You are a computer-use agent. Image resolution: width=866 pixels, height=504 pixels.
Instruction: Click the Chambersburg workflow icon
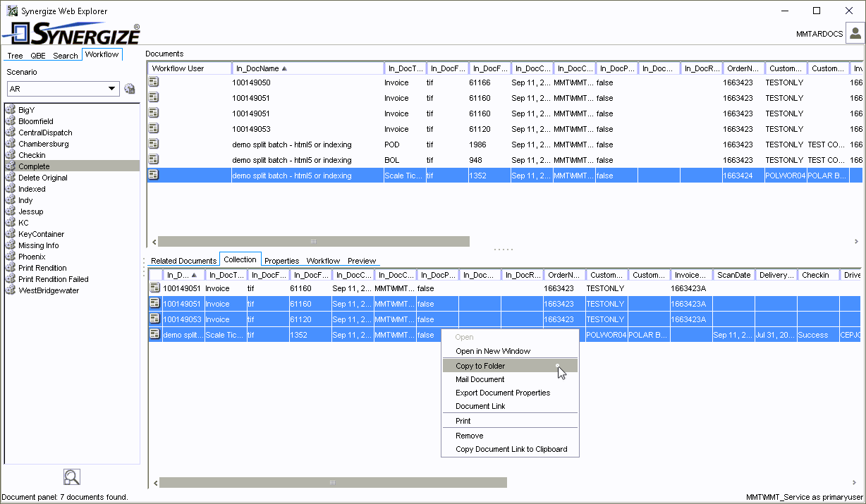(x=11, y=144)
